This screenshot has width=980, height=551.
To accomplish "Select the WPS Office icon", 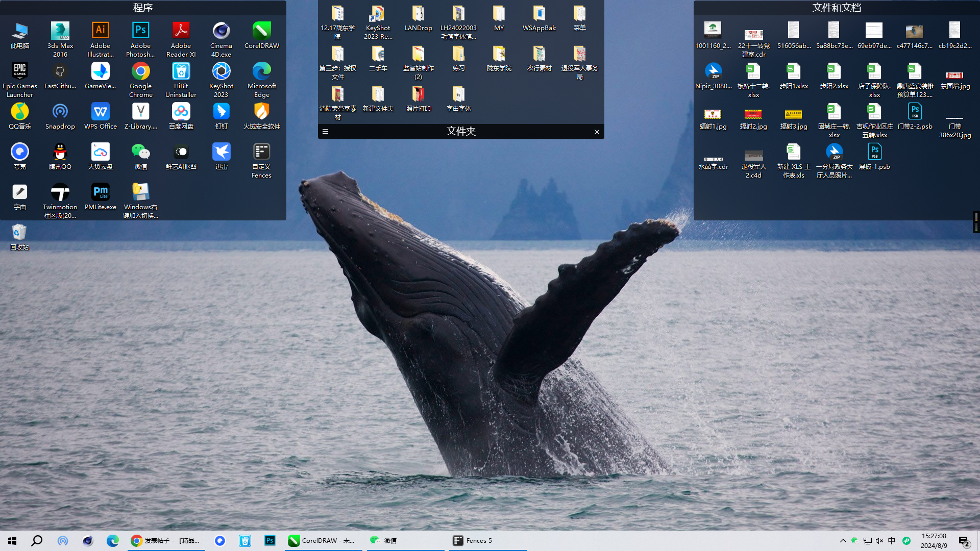I will coord(101,116).
